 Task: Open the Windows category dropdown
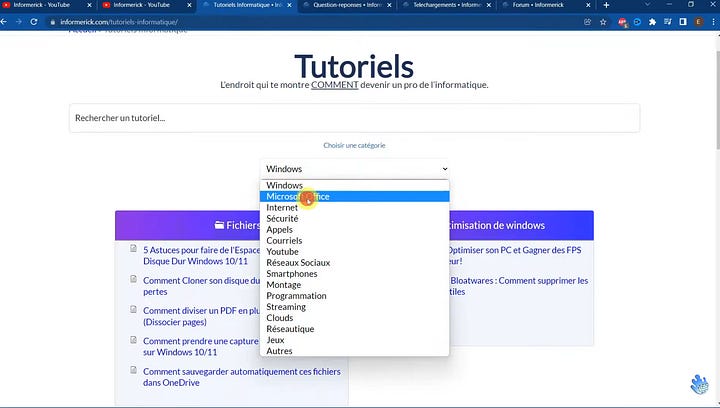tap(354, 169)
